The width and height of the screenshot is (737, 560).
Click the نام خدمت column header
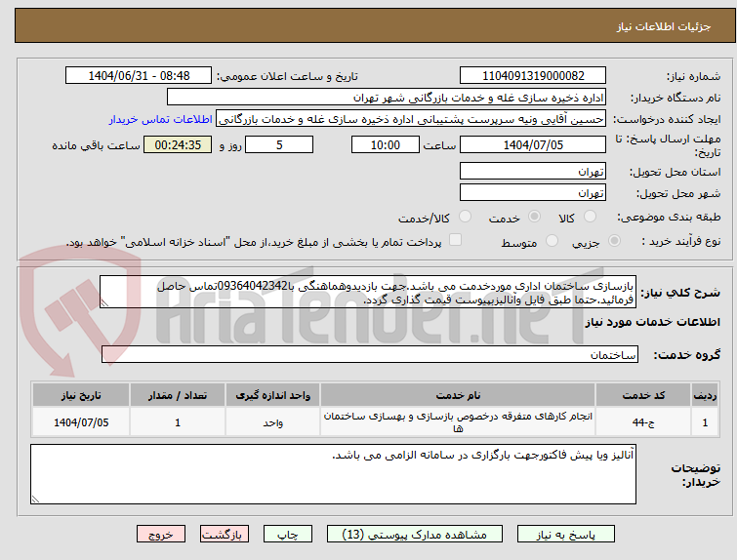point(458,395)
